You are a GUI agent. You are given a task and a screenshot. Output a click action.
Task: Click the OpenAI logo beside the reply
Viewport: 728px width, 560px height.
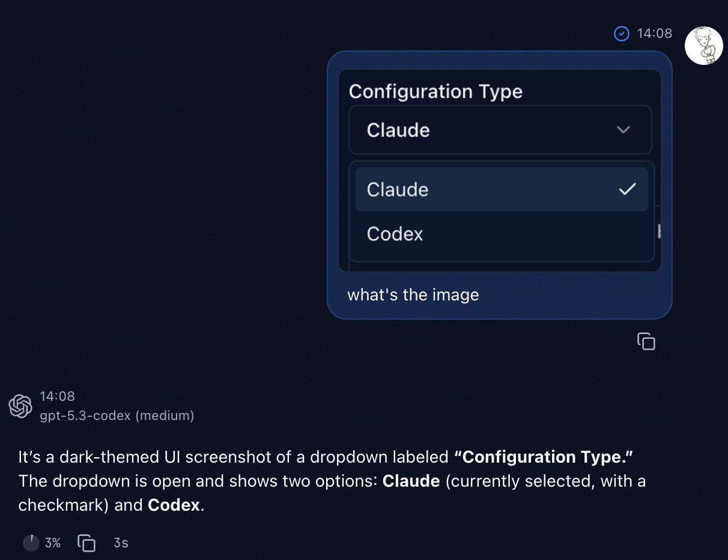tap(20, 406)
